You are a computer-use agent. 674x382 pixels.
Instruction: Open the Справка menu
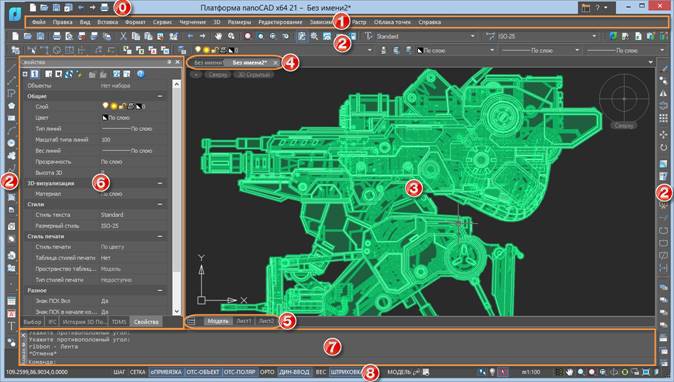click(429, 22)
